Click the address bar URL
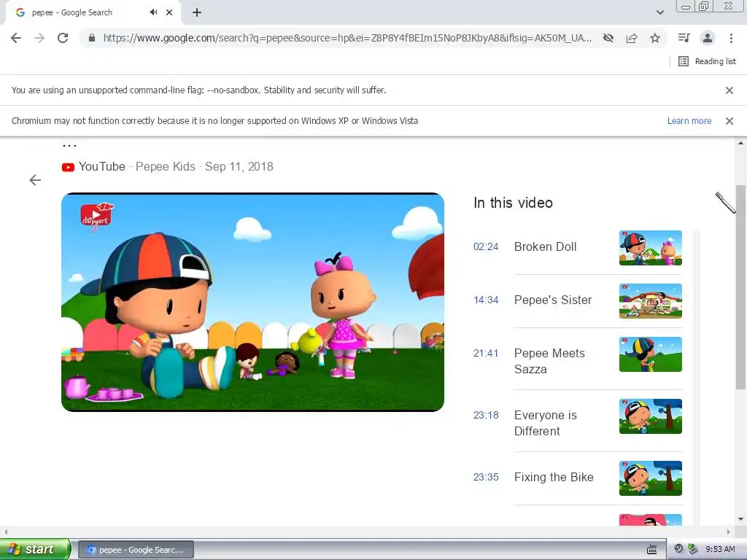Image resolution: width=747 pixels, height=560 pixels. 347,38
